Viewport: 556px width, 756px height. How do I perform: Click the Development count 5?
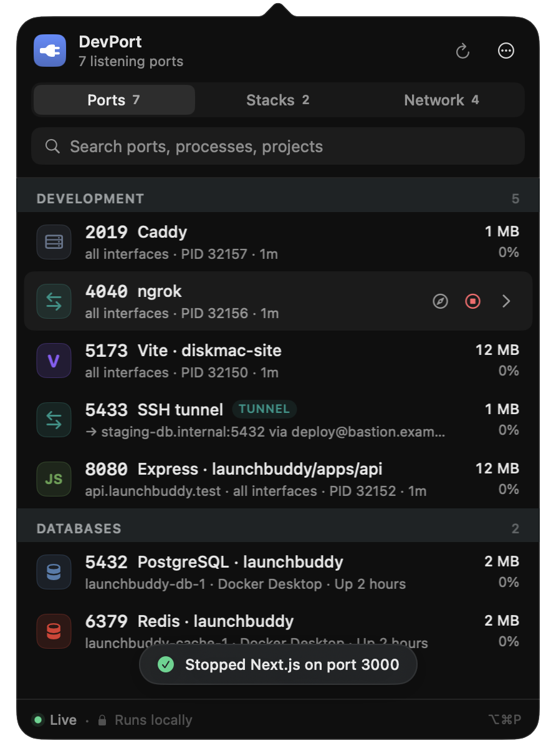click(515, 199)
